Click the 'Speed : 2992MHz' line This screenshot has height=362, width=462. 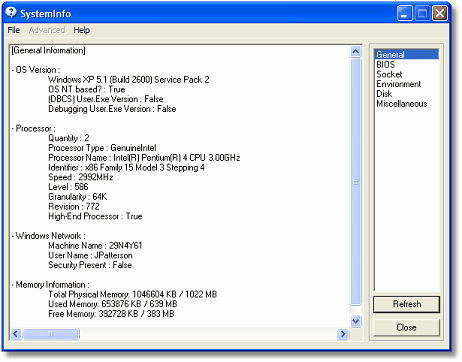[81, 177]
